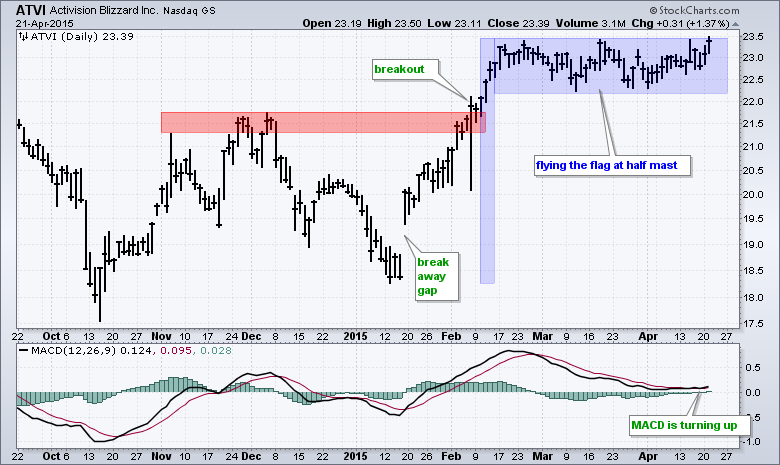Click the Activision Blizzard Inc. company name
This screenshot has width=780, height=465.
click(x=105, y=10)
